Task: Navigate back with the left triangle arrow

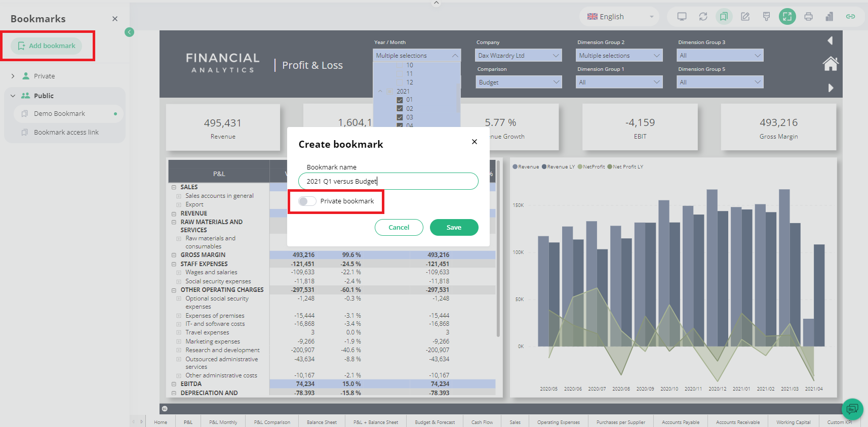Action: 830,40
